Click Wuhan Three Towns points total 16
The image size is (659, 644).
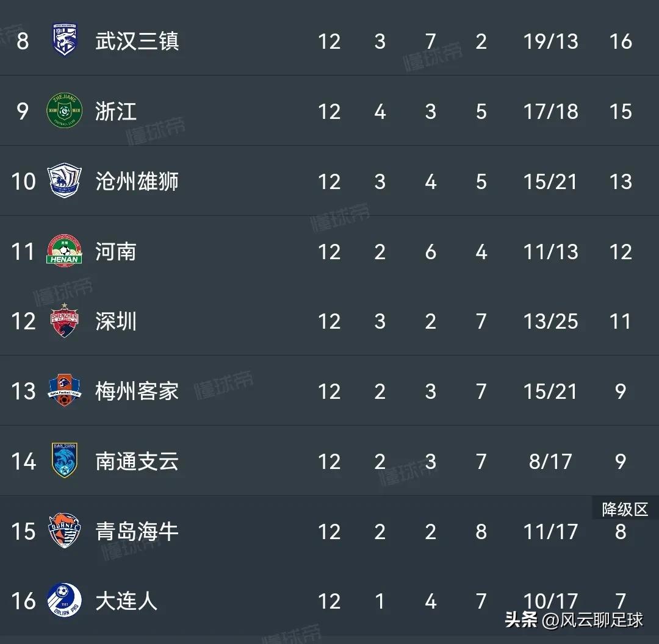click(621, 41)
